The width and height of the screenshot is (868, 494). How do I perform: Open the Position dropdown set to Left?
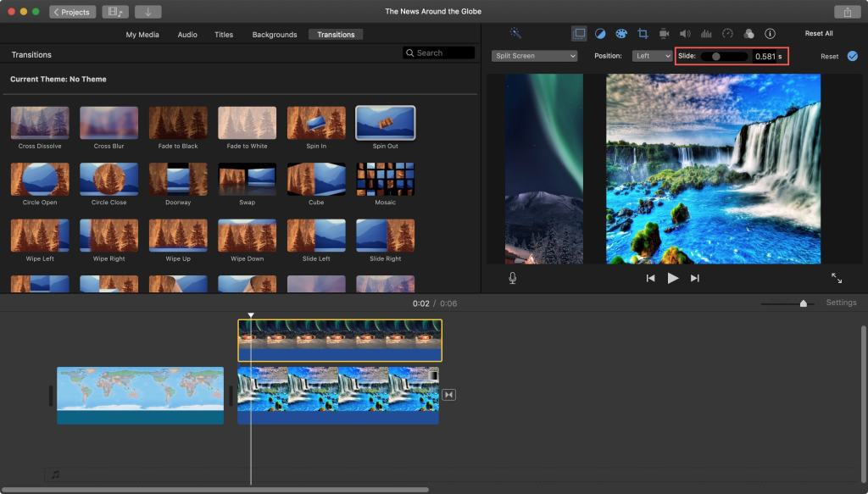tap(653, 56)
